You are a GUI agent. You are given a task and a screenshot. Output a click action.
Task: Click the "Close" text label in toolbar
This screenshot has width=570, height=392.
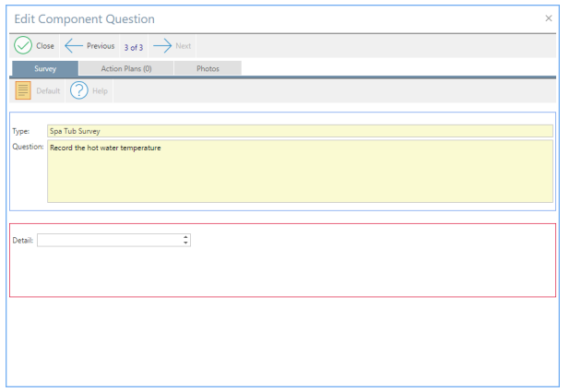click(x=45, y=46)
